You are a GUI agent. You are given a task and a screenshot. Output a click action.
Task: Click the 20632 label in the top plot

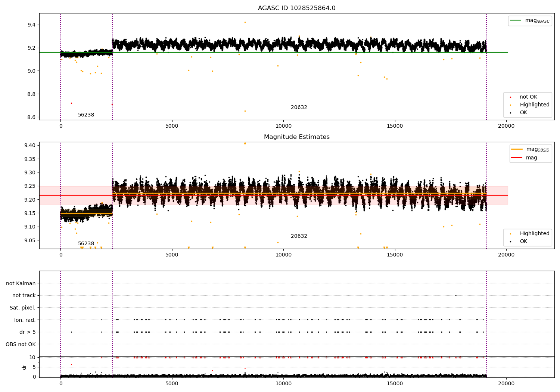(x=299, y=108)
